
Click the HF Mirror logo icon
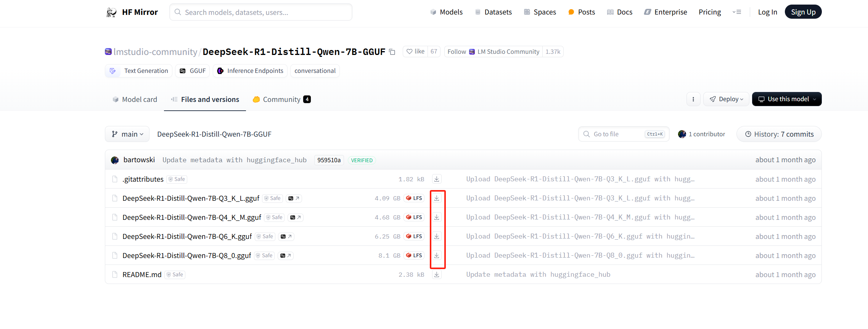(111, 12)
